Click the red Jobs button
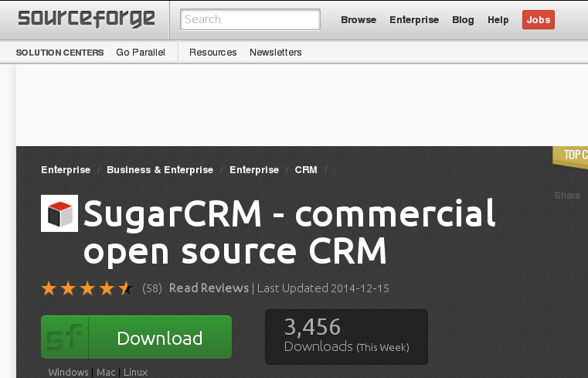The height and width of the screenshot is (378, 588). (538, 20)
